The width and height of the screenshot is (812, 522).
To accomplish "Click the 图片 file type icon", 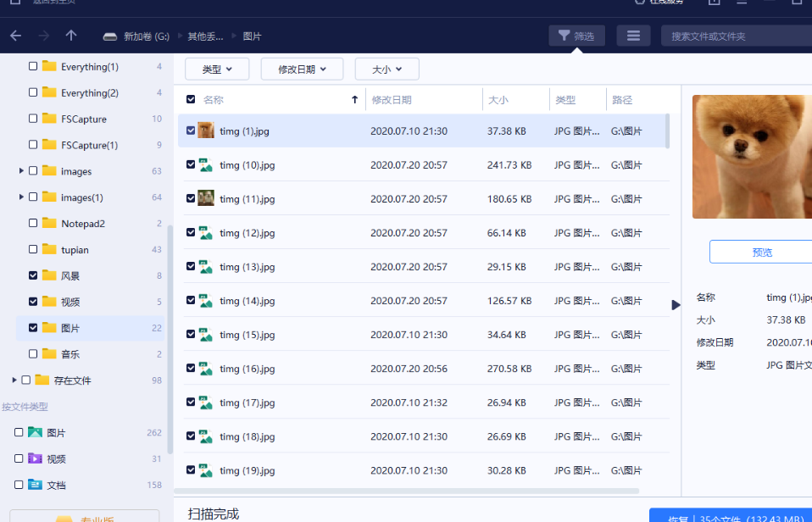I will click(x=35, y=432).
